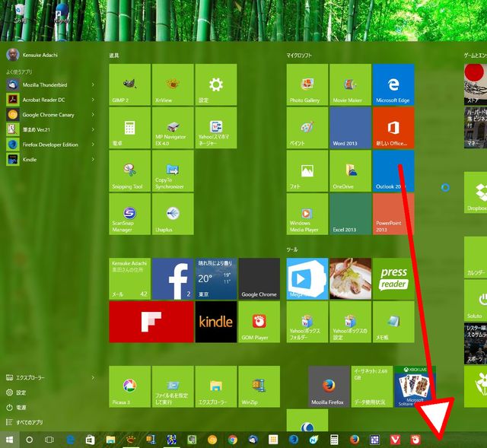Click the Kensuke Adachi user account

(x=32, y=55)
